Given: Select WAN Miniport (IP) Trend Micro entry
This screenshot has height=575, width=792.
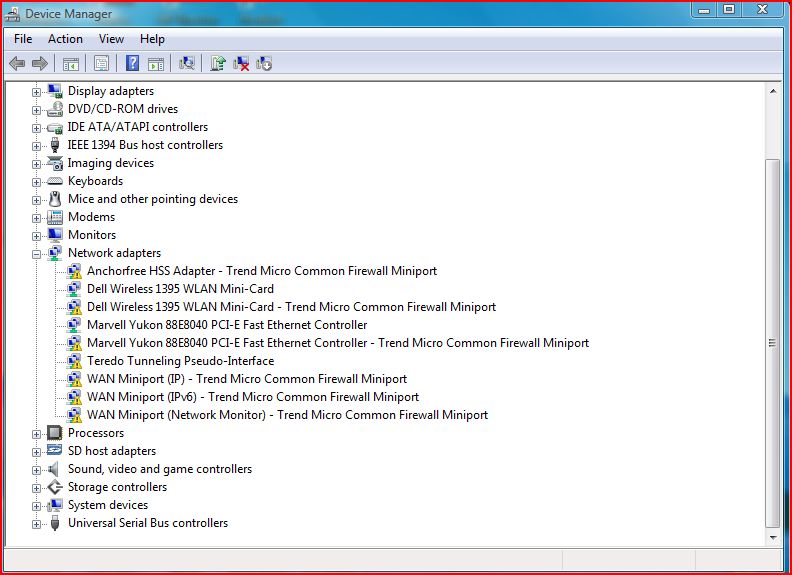Looking at the screenshot, I should coord(246,379).
